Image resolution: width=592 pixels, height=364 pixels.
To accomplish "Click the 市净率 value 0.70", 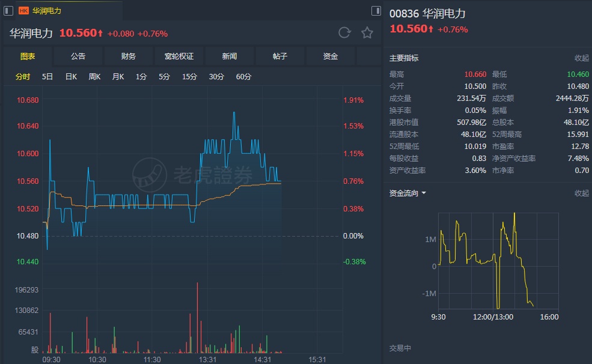I will 582,171.
